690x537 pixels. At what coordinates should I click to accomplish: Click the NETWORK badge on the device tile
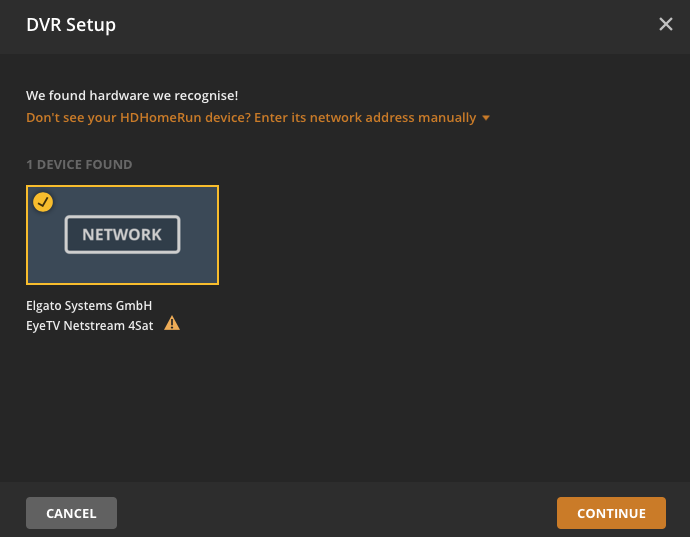[122, 235]
